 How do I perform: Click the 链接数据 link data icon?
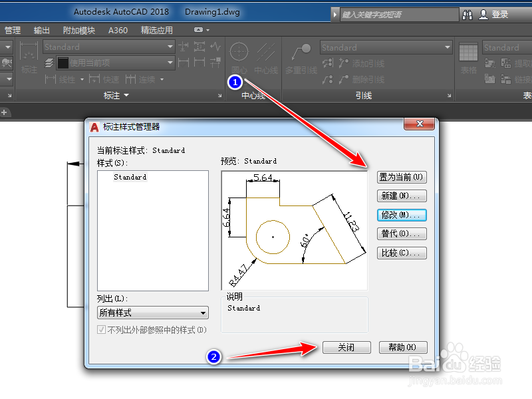(506, 79)
